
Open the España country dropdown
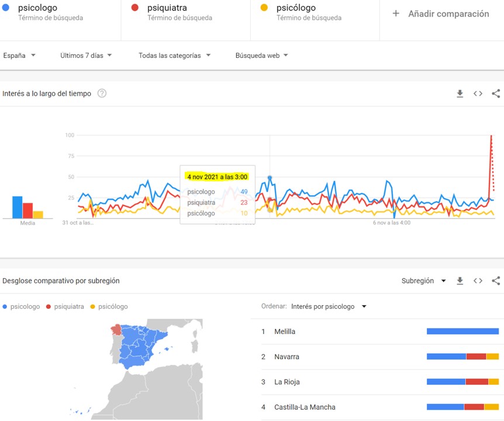(19, 56)
